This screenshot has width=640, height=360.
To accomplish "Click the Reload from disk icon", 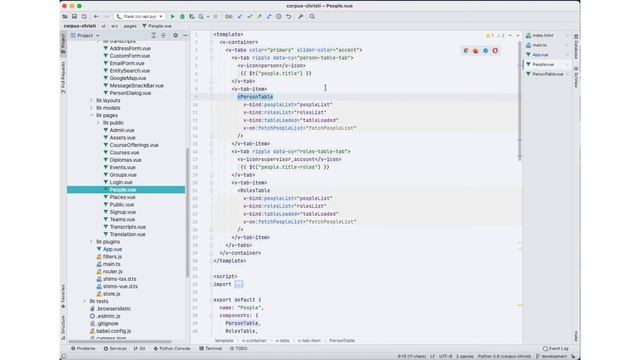I will (x=84, y=16).
